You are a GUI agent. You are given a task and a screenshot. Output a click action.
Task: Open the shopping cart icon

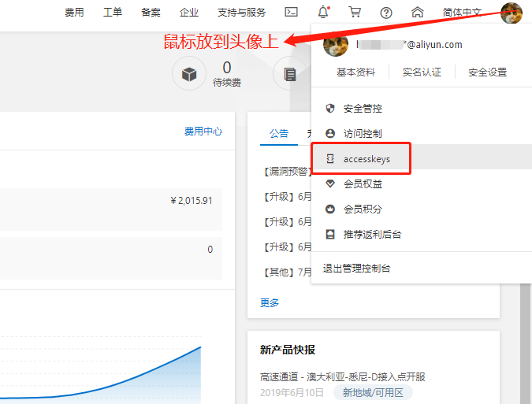point(355,12)
